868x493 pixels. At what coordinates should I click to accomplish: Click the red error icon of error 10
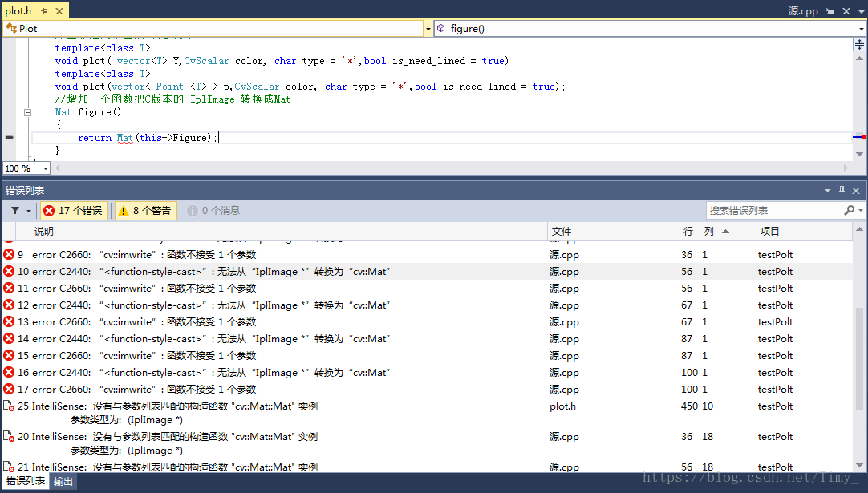click(9, 271)
